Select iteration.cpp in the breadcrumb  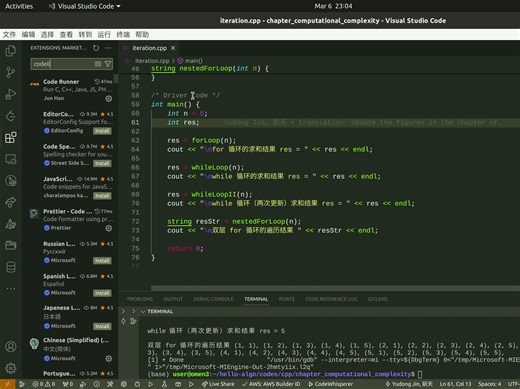tap(152, 61)
